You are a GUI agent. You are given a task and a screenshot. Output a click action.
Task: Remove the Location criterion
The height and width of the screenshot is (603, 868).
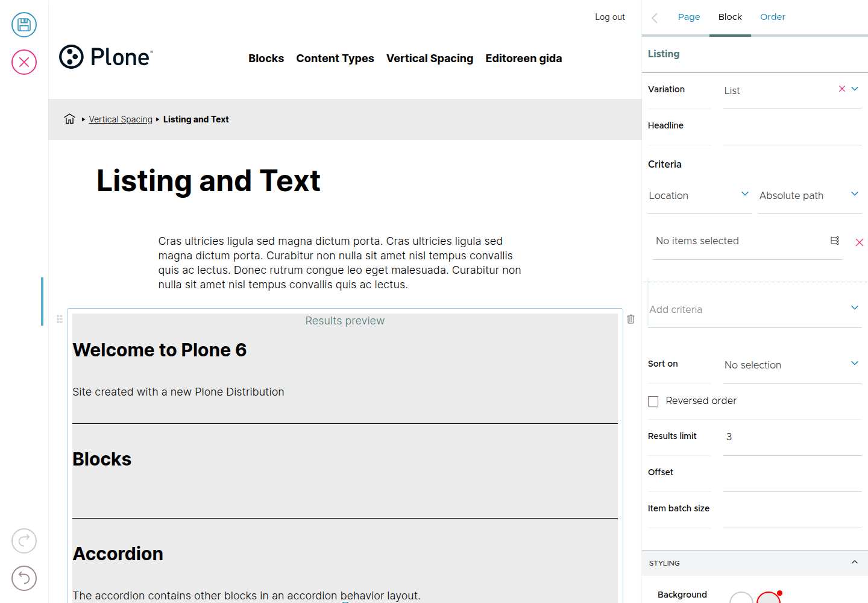coord(860,242)
